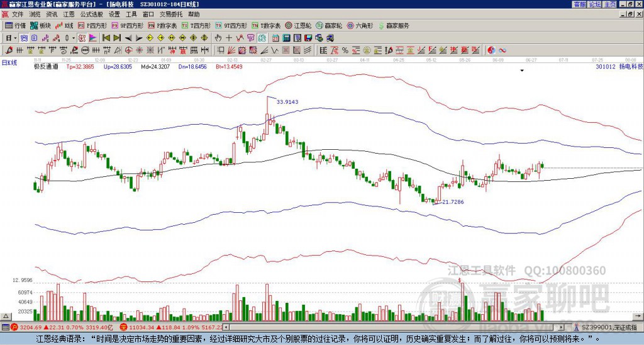Select the hand pan tool
Image resolution: width=644 pixels, height=345 pixels.
pos(218,38)
